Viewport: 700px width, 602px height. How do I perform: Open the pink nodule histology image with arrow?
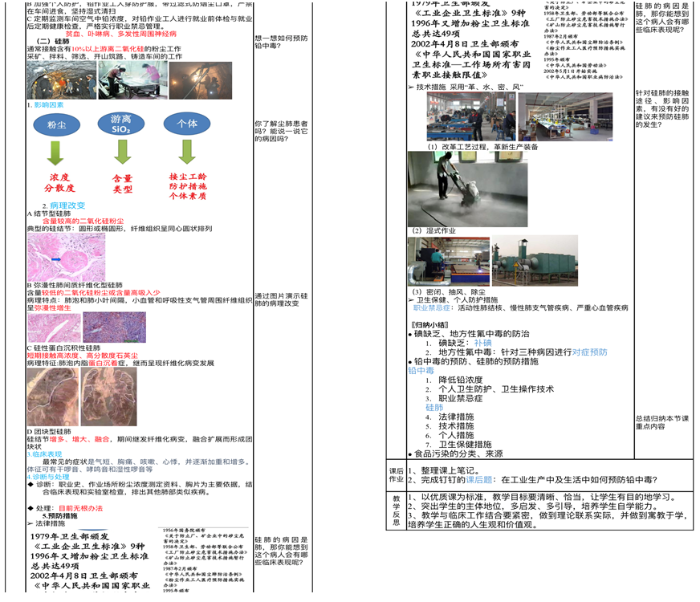click(x=66, y=257)
